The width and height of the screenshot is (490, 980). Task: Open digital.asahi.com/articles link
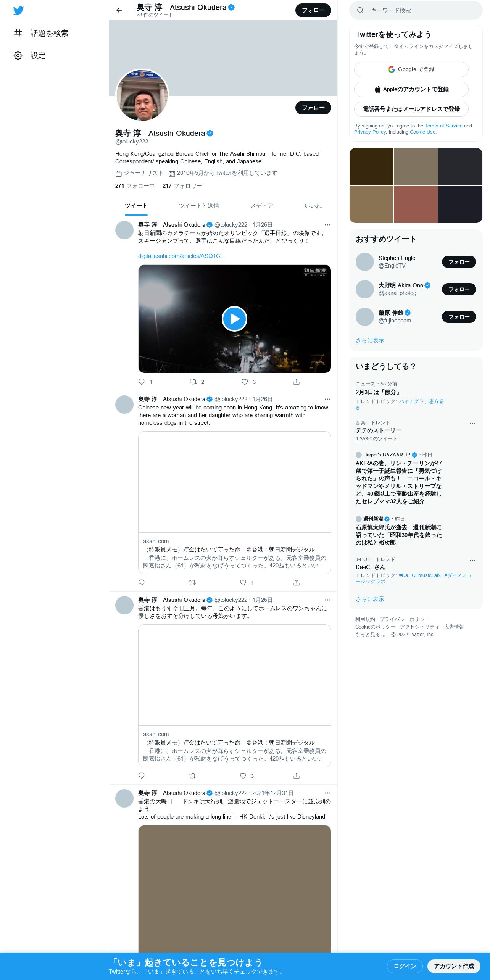click(181, 256)
